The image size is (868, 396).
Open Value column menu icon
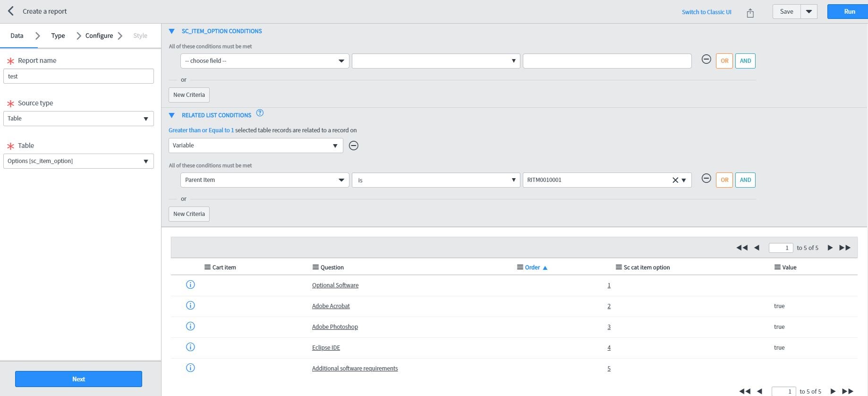point(777,267)
